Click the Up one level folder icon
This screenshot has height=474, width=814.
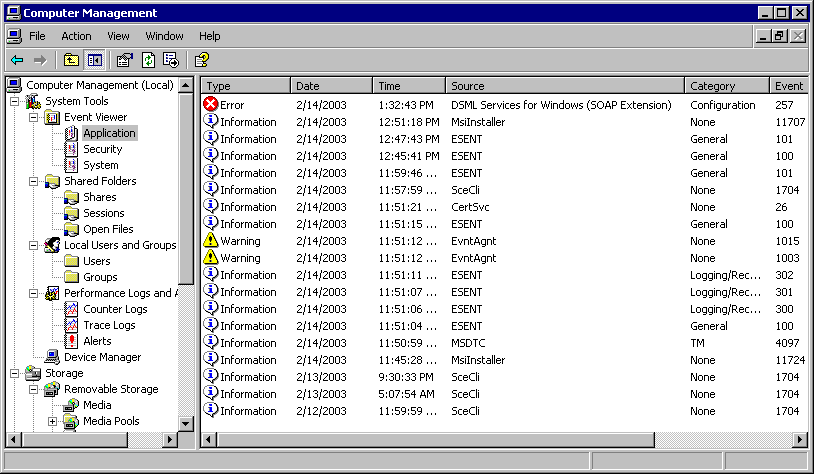[71, 60]
